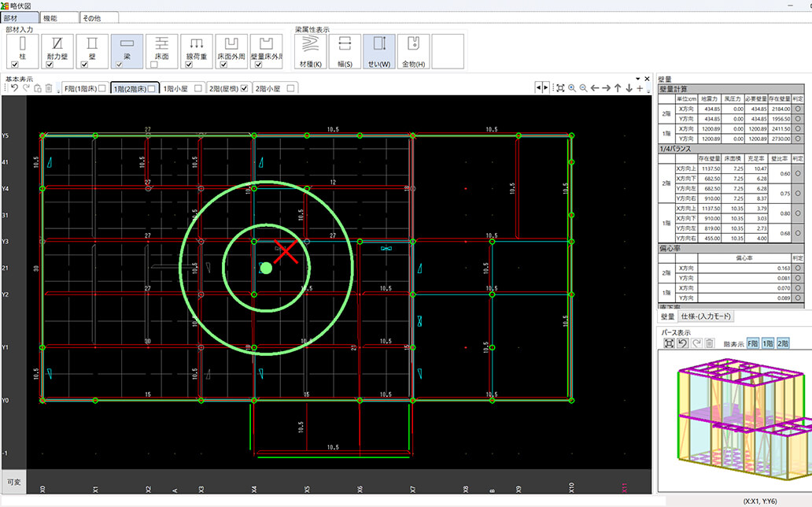The height and width of the screenshot is (507, 812).
Task: Select the 線荷重 (line load) tool
Action: coord(196,48)
